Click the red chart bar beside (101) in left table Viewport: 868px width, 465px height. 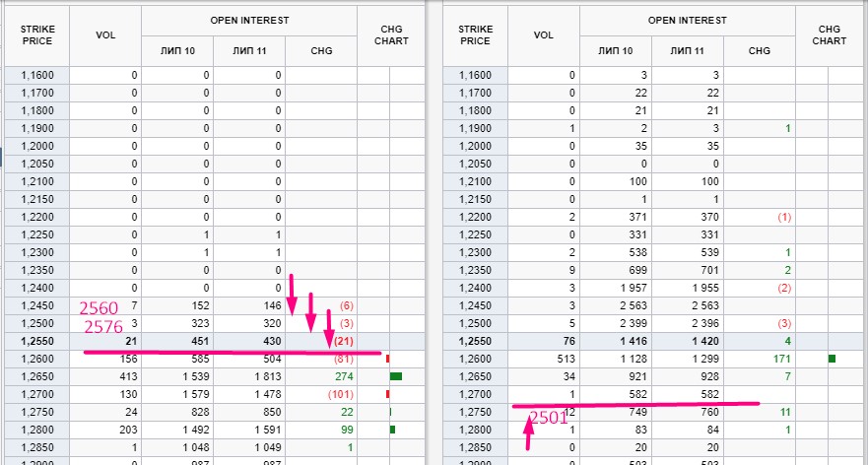click(388, 394)
